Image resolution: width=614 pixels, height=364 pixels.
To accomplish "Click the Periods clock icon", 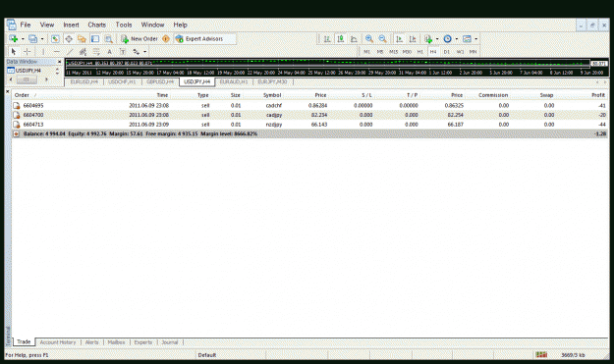I will pyautogui.click(x=447, y=38).
